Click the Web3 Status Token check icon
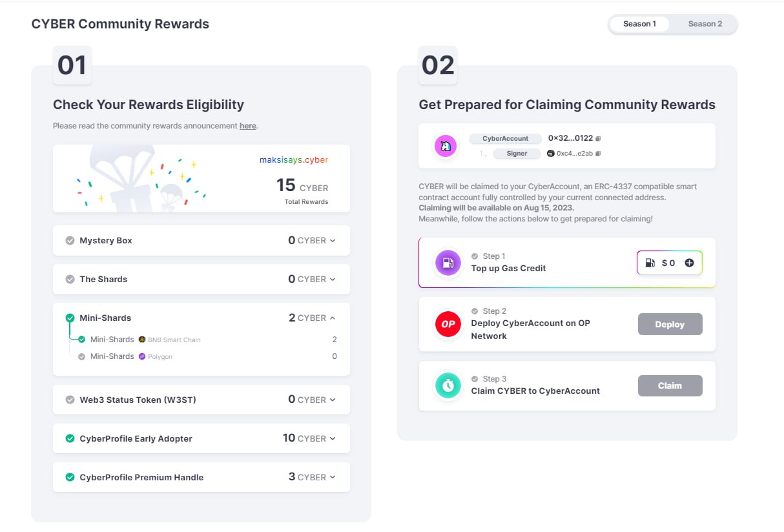Image resolution: width=784 pixels, height=532 pixels. pyautogui.click(x=70, y=400)
